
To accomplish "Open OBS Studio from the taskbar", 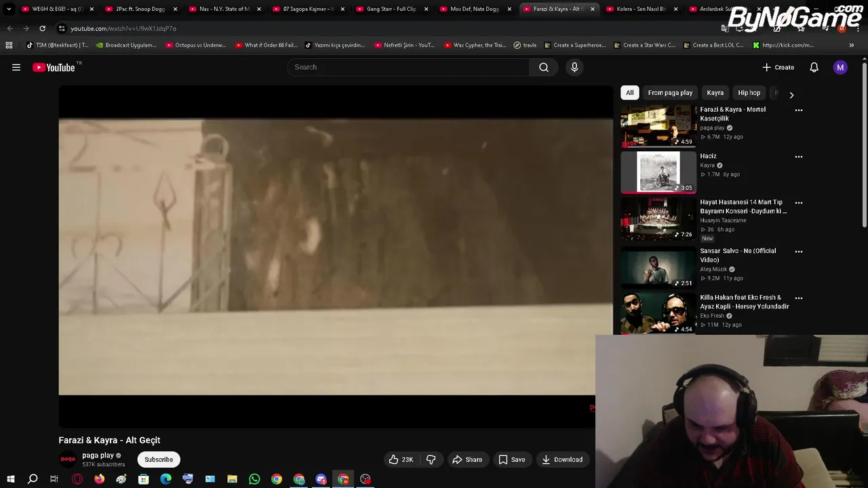I will click(x=366, y=479).
